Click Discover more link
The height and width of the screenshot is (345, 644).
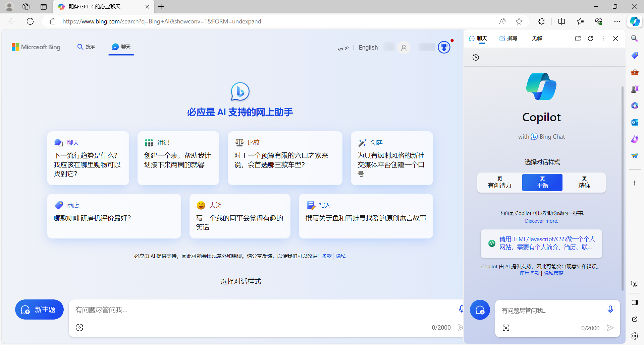tap(542, 221)
